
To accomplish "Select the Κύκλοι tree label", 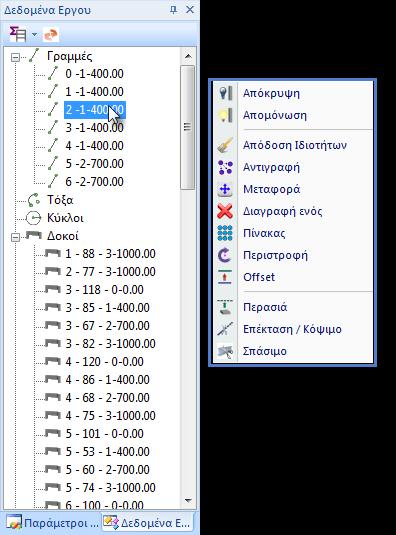I will [x=65, y=218].
